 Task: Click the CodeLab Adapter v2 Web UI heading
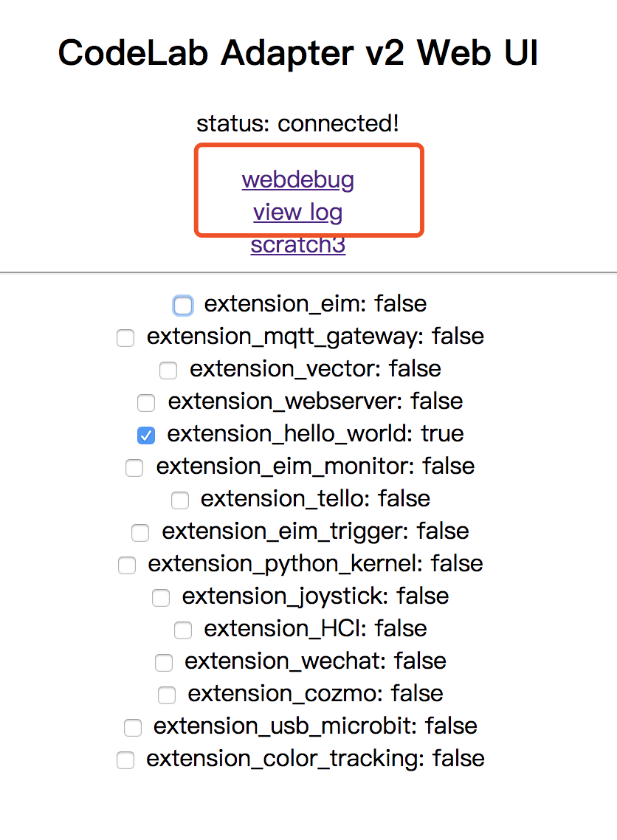pos(297,53)
